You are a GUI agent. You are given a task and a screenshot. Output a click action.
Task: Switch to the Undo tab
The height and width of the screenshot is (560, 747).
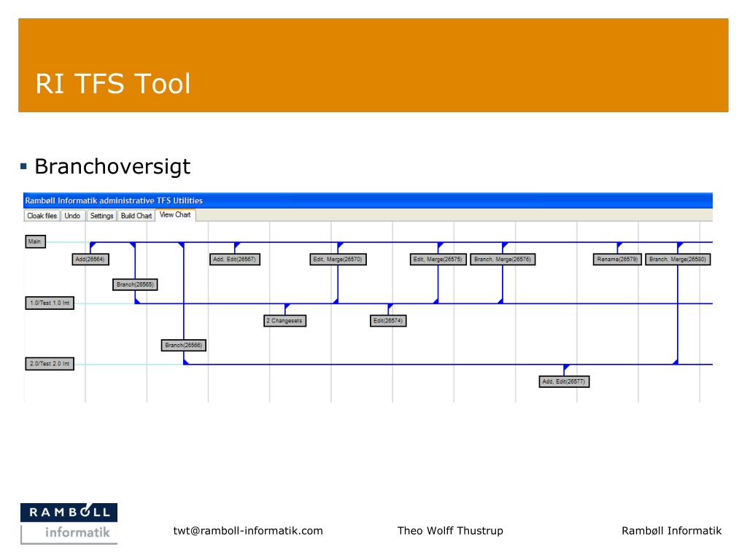[x=72, y=216]
